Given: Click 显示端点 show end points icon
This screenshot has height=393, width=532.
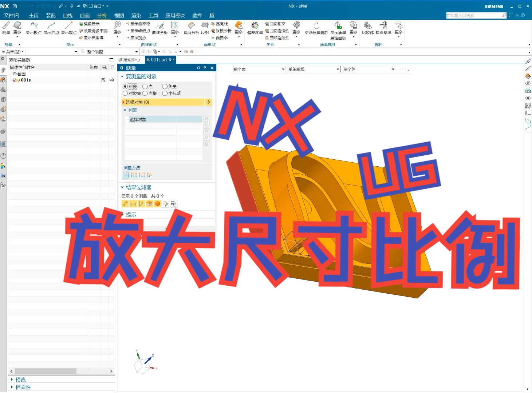Looking at the screenshot, I should [69, 28].
